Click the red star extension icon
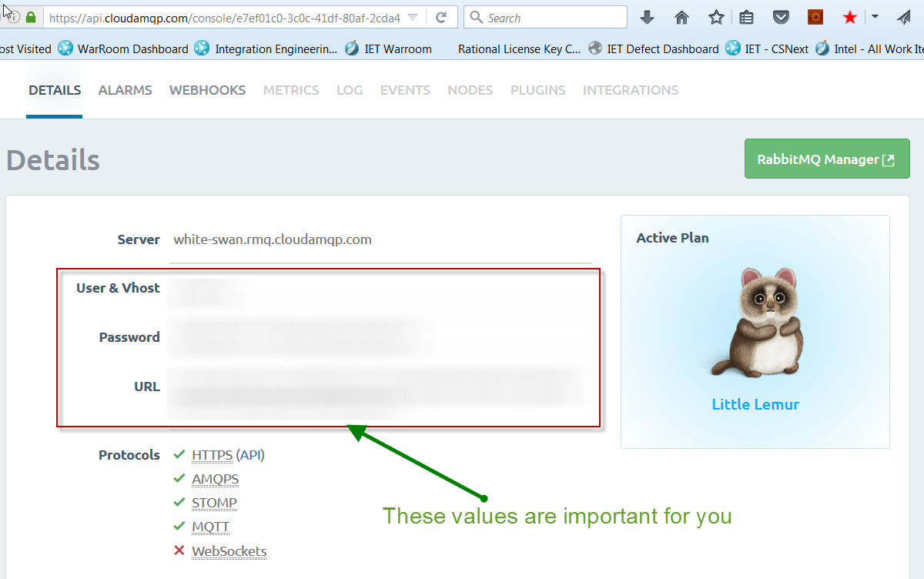Screen dimensions: 924x579 [850, 17]
